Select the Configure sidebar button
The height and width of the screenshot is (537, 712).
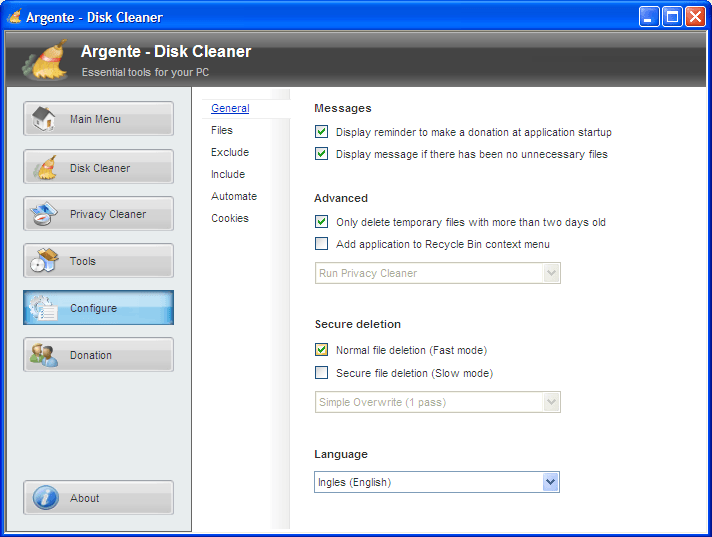99,308
